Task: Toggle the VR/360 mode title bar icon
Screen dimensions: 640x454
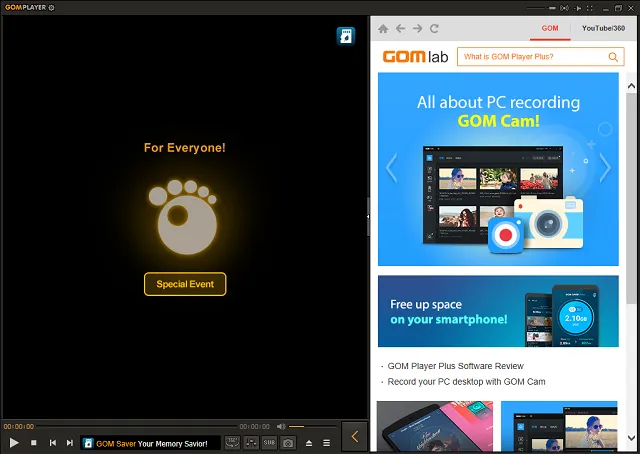Action: (x=564, y=8)
